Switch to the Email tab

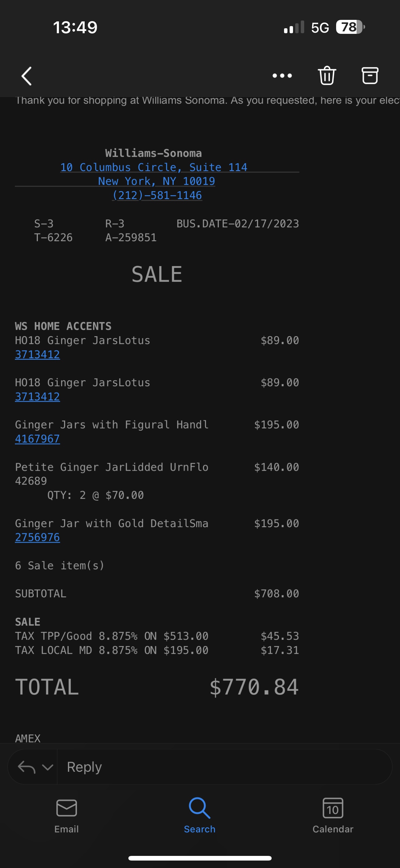coord(67,816)
